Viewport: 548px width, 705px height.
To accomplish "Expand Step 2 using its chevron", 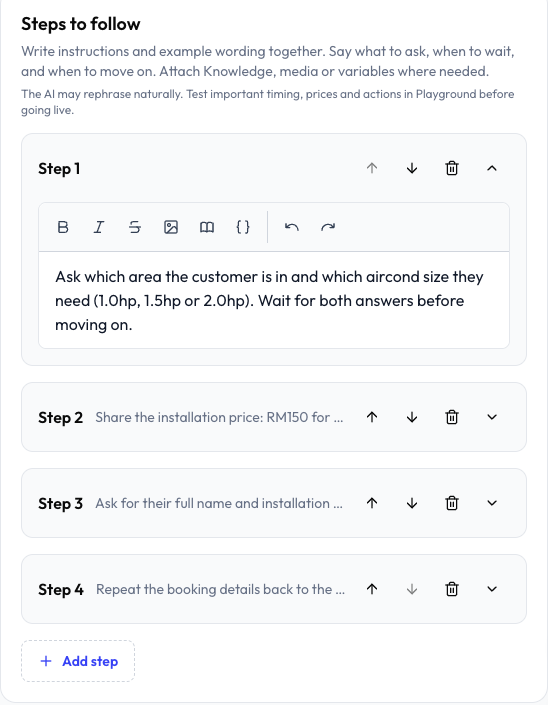I will (x=492, y=417).
